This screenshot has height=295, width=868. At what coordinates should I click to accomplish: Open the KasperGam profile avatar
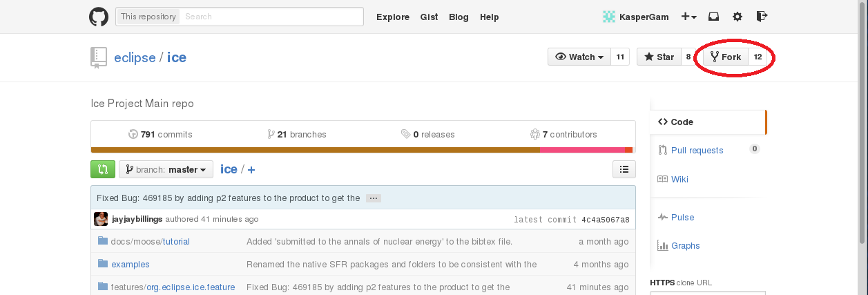coord(608,17)
